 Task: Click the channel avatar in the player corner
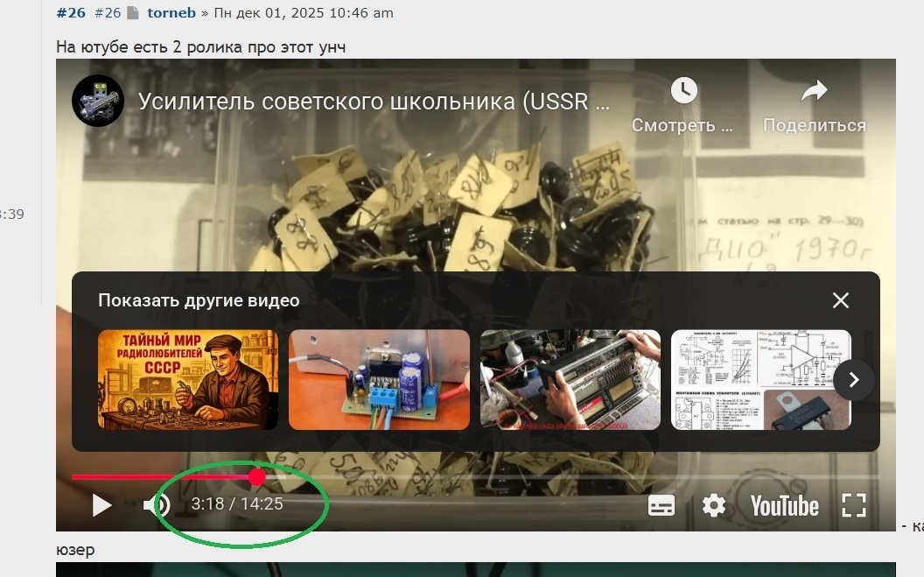pos(97,100)
